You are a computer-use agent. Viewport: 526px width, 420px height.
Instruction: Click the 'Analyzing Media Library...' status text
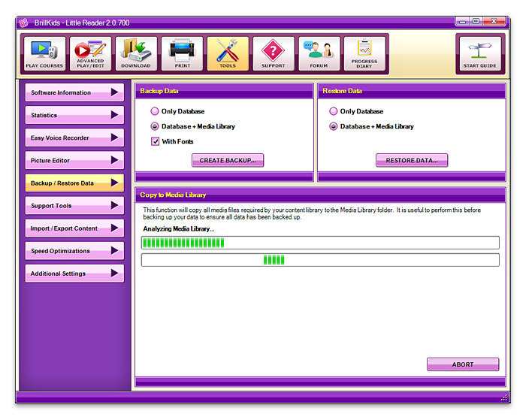[x=179, y=229]
